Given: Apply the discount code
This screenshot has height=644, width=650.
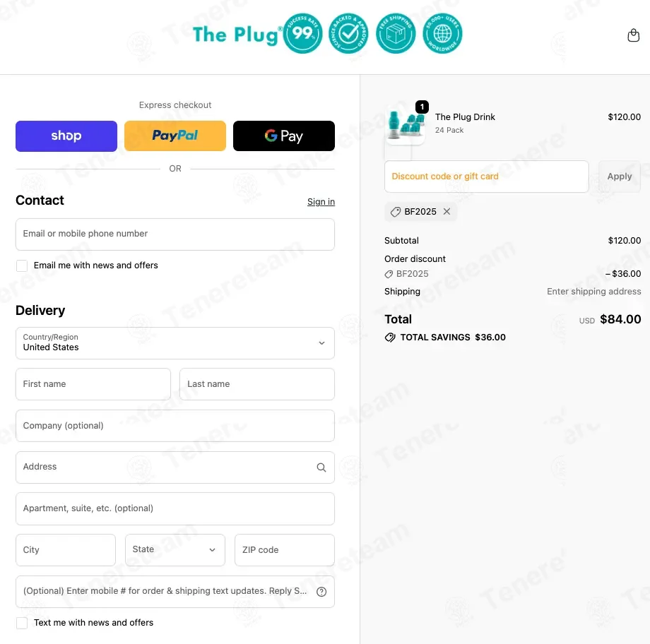Looking at the screenshot, I should point(620,177).
